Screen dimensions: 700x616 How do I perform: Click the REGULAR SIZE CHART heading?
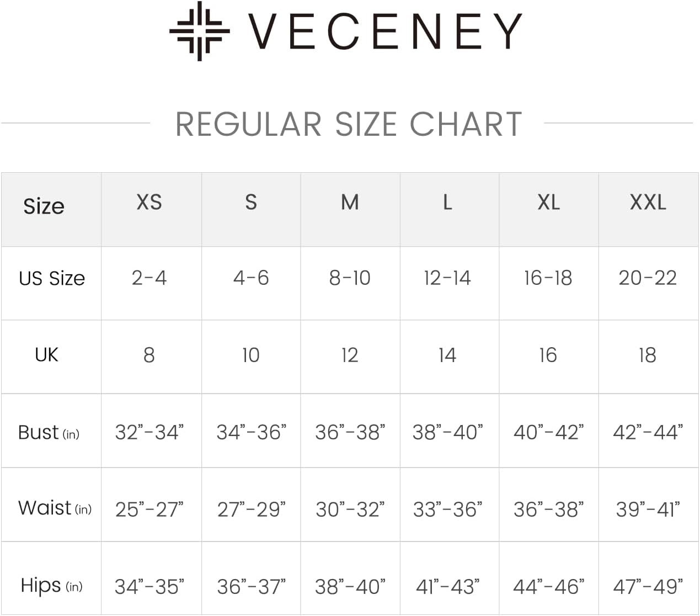(349, 124)
